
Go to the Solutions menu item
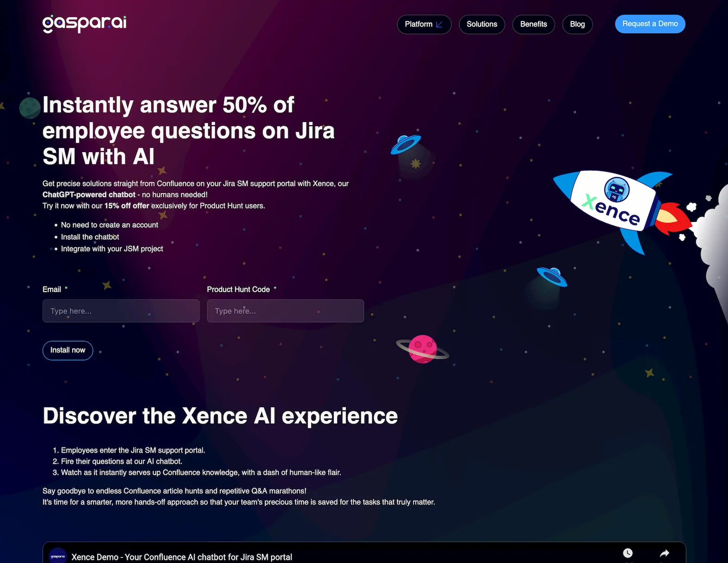[x=482, y=24]
